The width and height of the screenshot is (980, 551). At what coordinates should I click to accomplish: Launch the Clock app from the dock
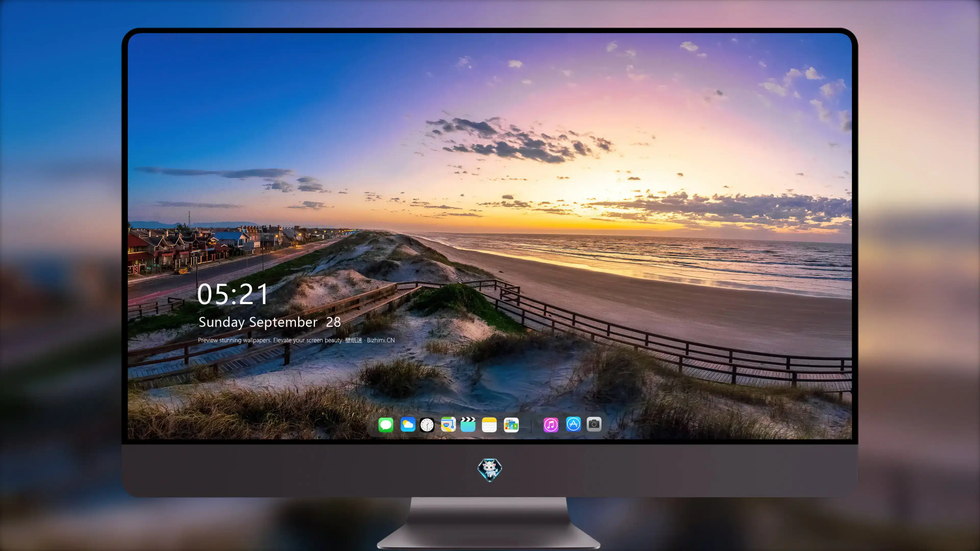(x=427, y=425)
